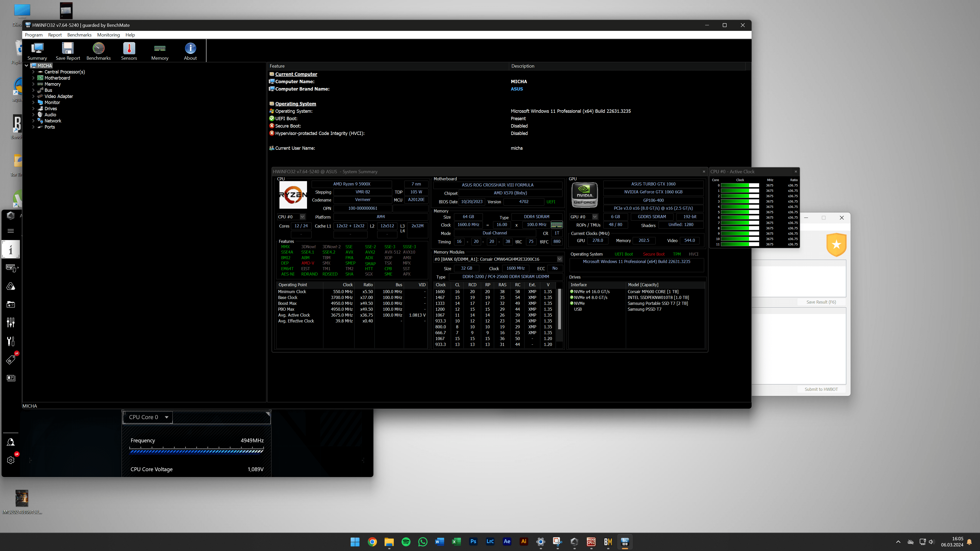Click core 11 clock bar in Active Clock
This screenshot has width=980, height=551.
pyautogui.click(x=740, y=245)
